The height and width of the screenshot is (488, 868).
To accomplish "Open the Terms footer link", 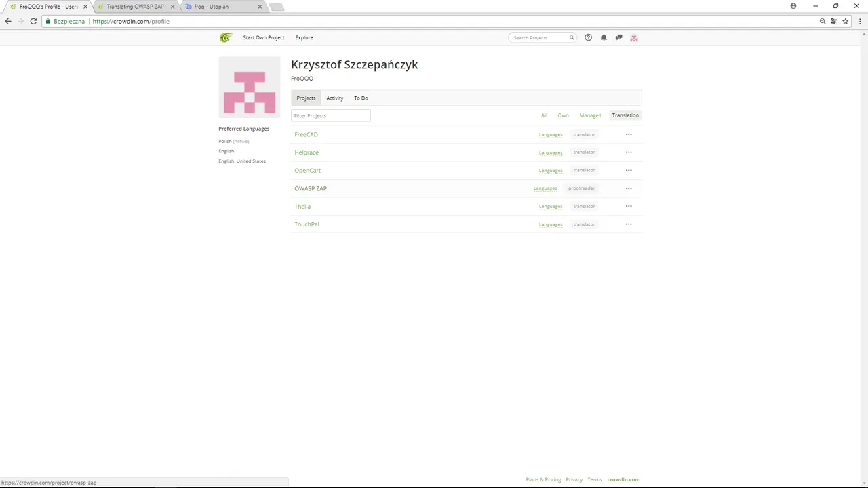I will coord(595,479).
